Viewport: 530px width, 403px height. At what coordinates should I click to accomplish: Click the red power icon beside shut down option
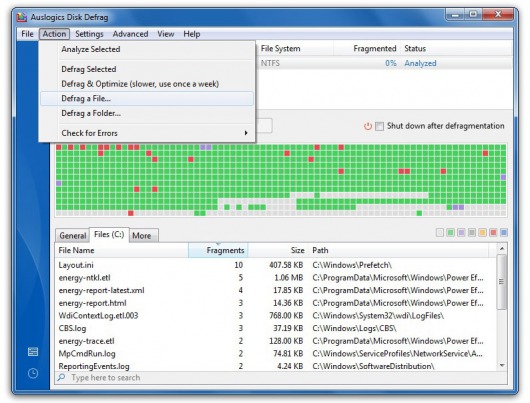tap(368, 126)
